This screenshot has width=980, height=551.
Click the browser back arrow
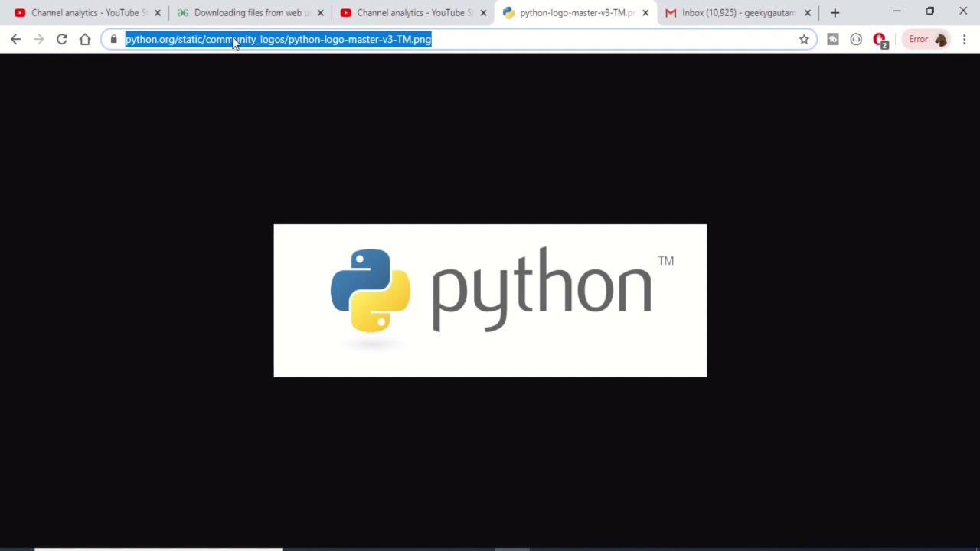[16, 39]
